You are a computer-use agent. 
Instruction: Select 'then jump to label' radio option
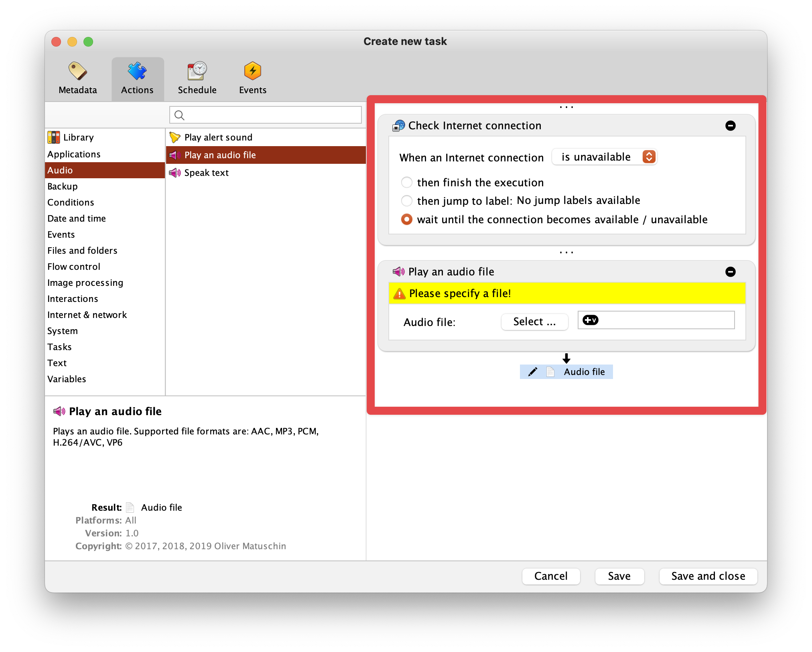406,200
